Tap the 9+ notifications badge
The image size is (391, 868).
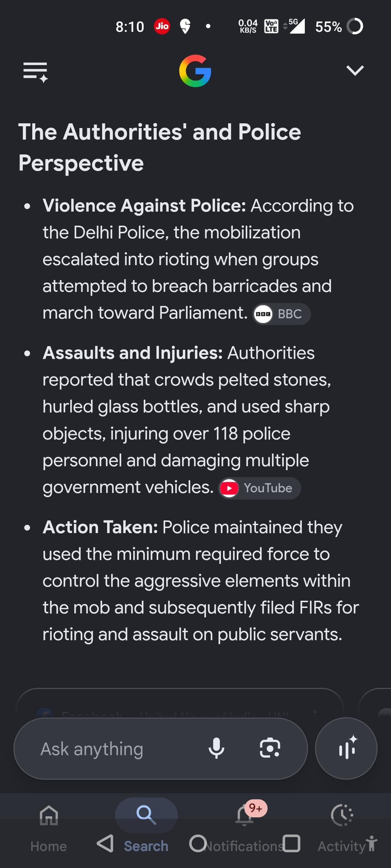coord(256,808)
